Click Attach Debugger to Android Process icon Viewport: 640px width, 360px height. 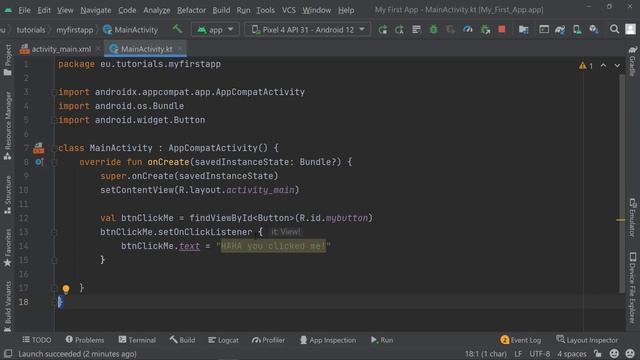(x=485, y=29)
